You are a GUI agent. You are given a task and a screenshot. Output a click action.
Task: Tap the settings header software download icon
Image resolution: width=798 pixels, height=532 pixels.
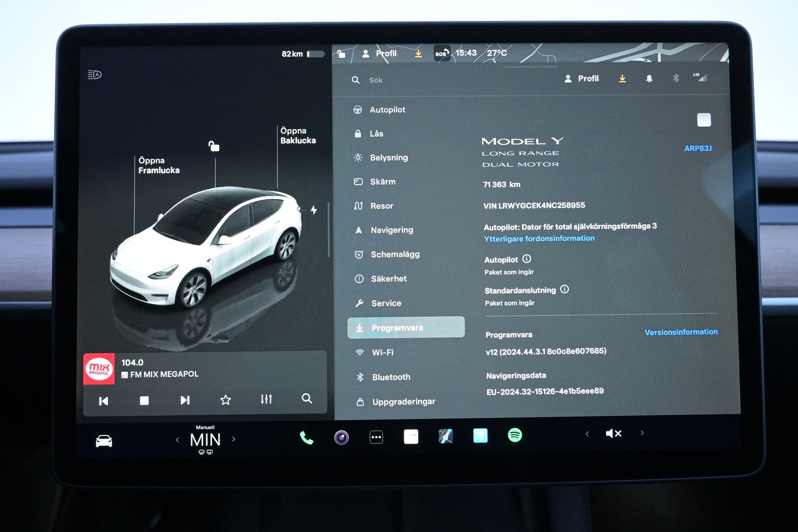pyautogui.click(x=622, y=79)
